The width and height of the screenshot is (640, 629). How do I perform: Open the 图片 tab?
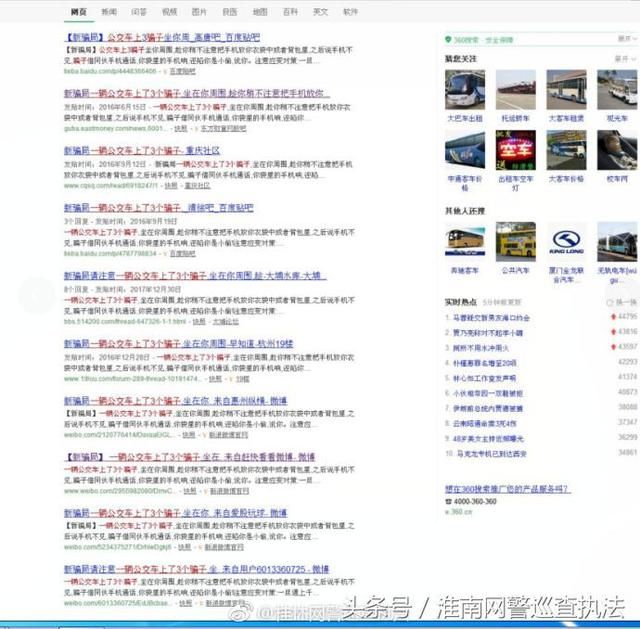(x=199, y=12)
